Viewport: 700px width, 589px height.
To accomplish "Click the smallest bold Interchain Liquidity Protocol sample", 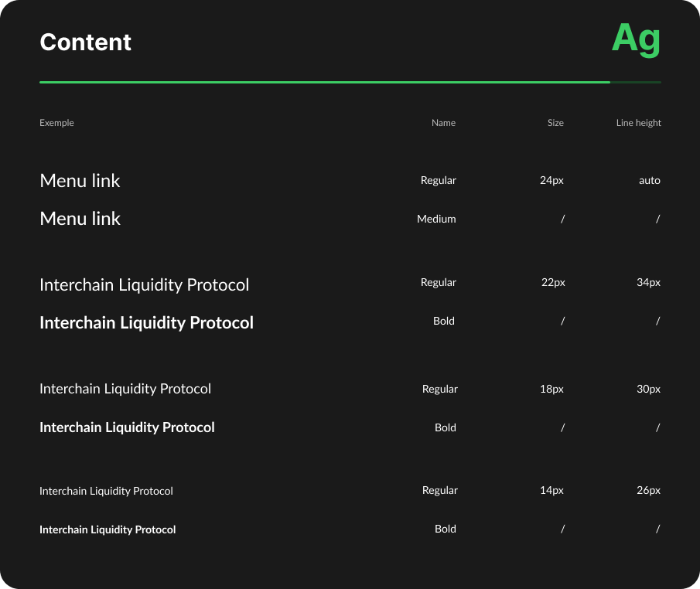I will click(x=108, y=529).
